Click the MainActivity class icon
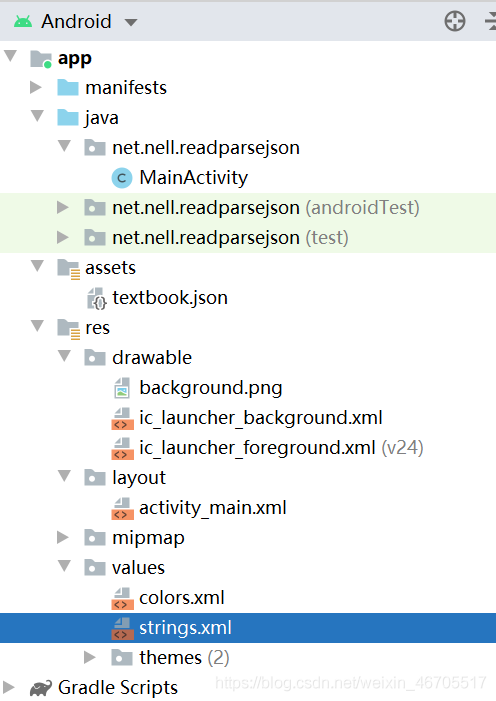This screenshot has height=701, width=496. [x=122, y=178]
